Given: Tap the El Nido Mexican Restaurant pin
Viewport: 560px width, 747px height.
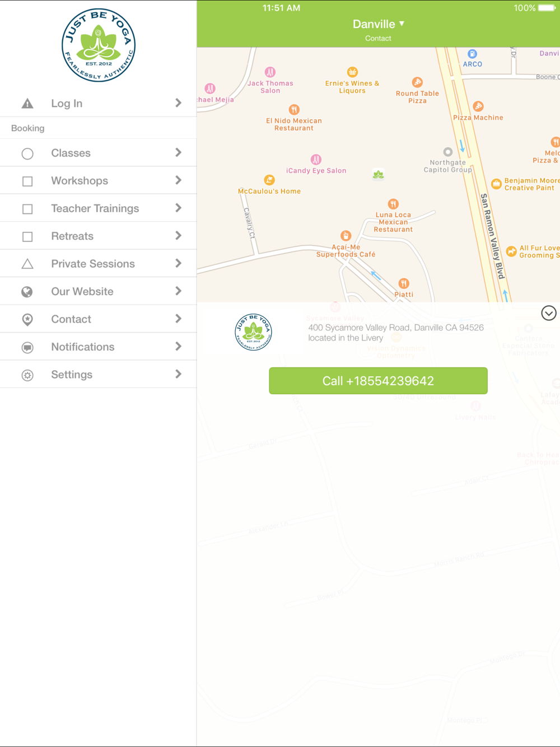Looking at the screenshot, I should tap(294, 110).
